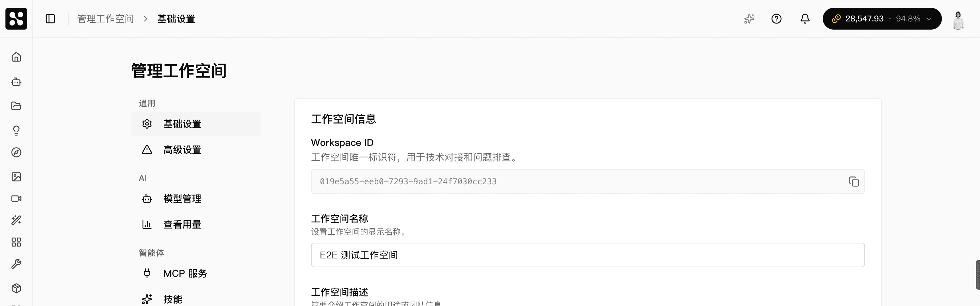Click the 管理工作空间 page heading
This screenshot has width=980, height=306.
[x=179, y=71]
